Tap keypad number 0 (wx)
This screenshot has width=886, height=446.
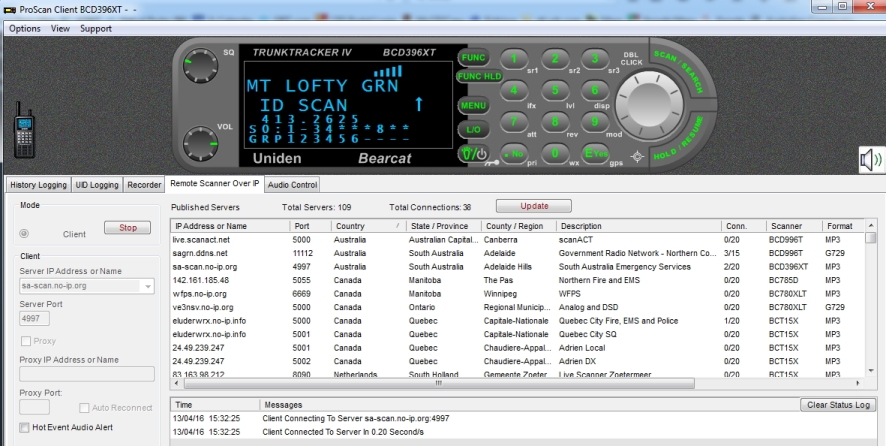tap(555, 153)
